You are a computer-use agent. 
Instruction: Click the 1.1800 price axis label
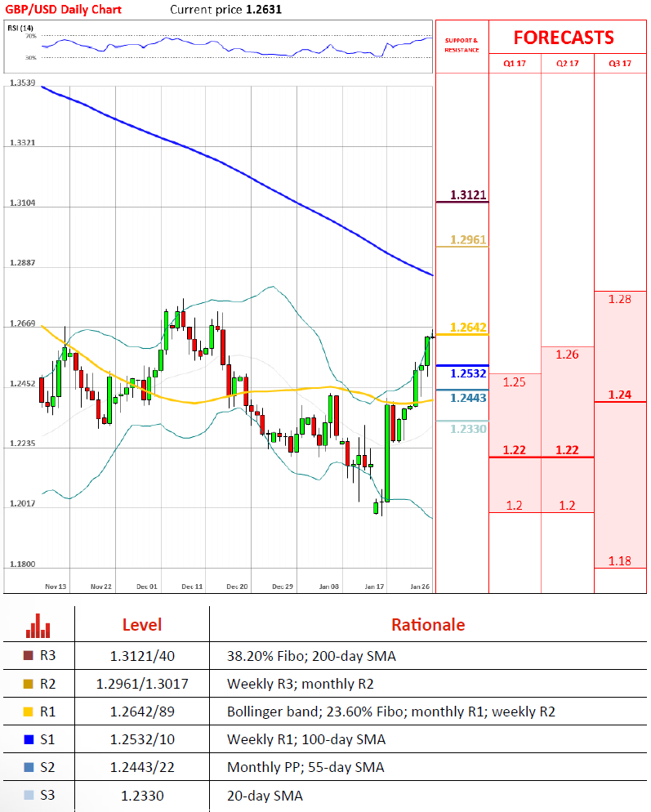pos(22,564)
